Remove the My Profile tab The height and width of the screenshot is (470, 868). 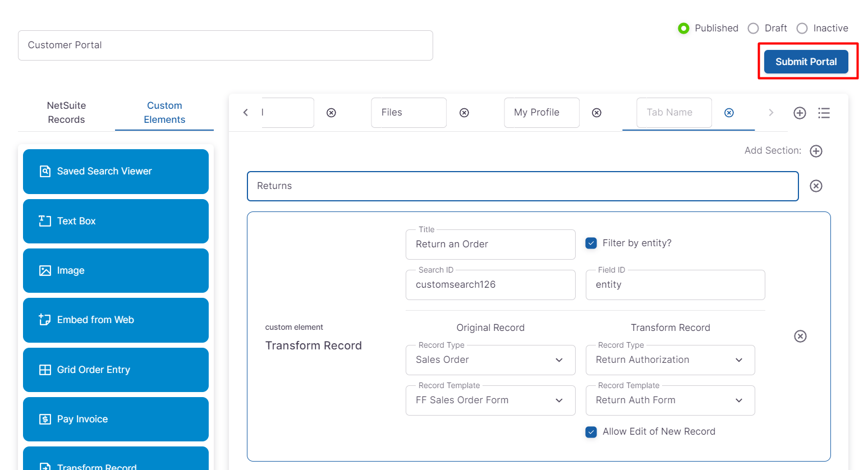tap(596, 113)
